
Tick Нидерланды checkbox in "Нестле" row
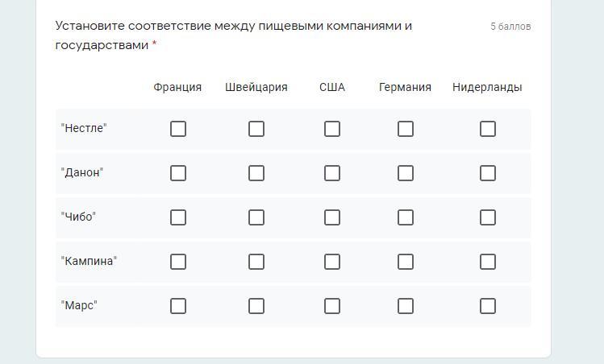tap(488, 129)
